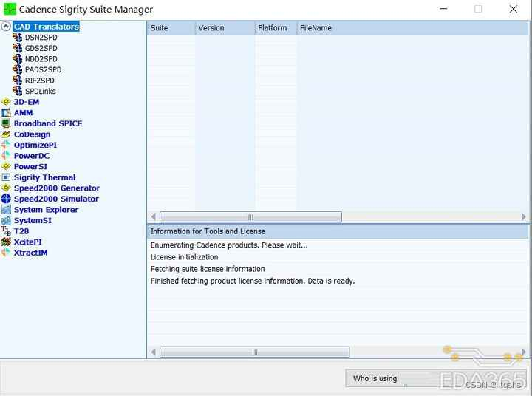Select PADS2SPD translator
Viewport: 532px width, 396px height.
(43, 70)
